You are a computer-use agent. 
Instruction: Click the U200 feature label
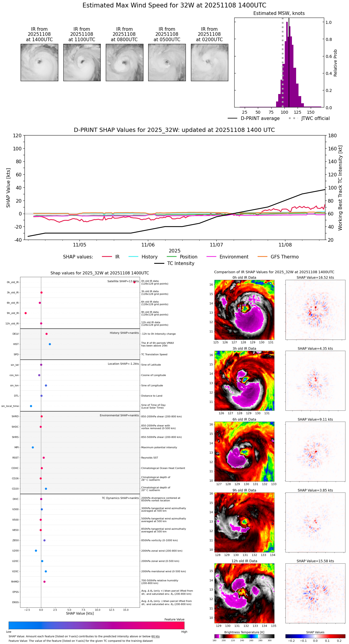tap(16, 551)
